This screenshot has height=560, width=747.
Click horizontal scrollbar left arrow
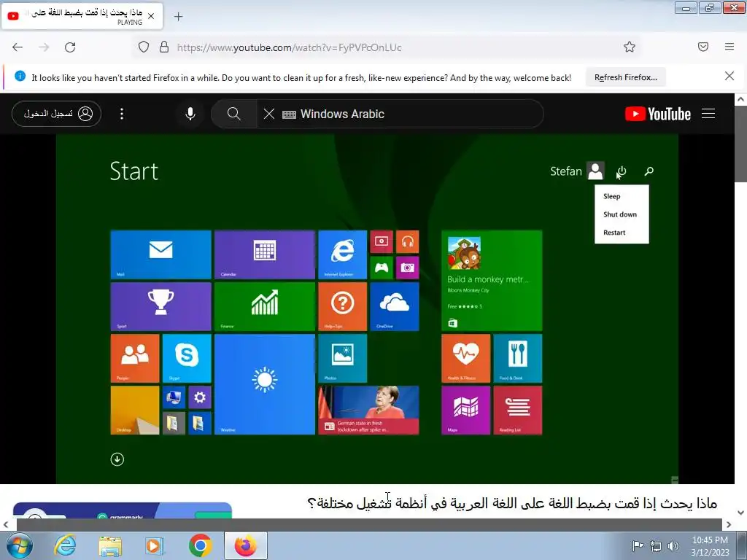[6, 525]
